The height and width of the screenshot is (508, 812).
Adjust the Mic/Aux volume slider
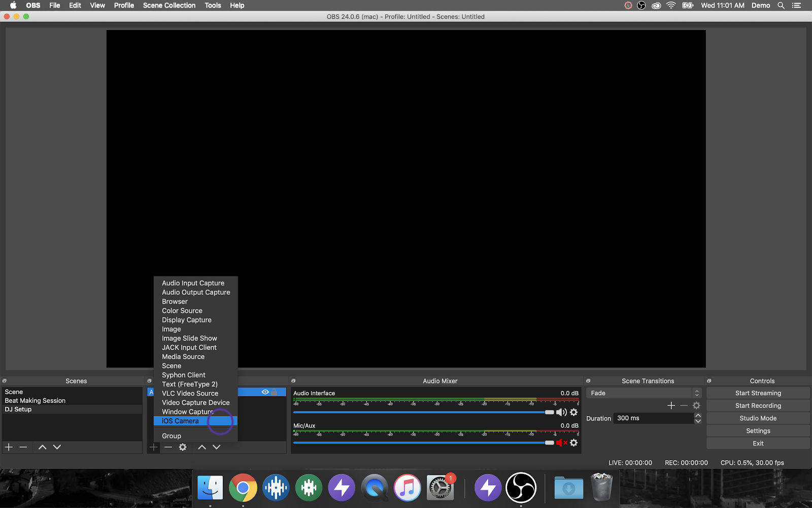(424, 443)
